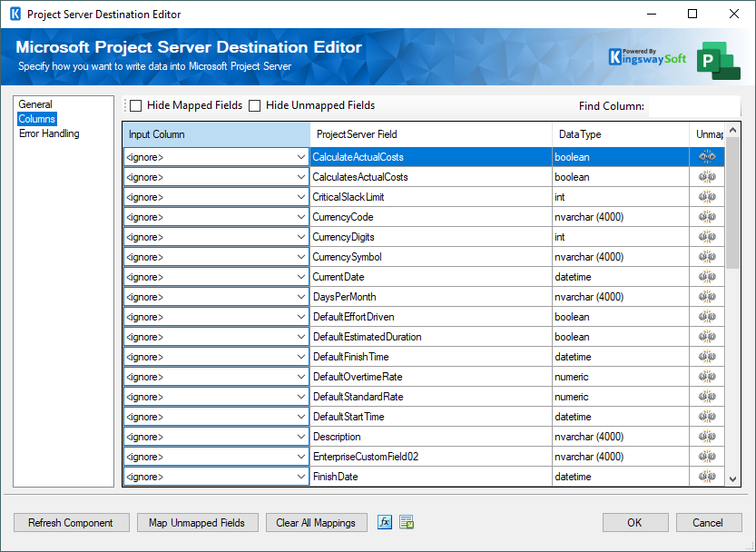Screen dimensions: 756x552
Task: Click the Microsoft Project logo icon
Action: [x=718, y=60]
